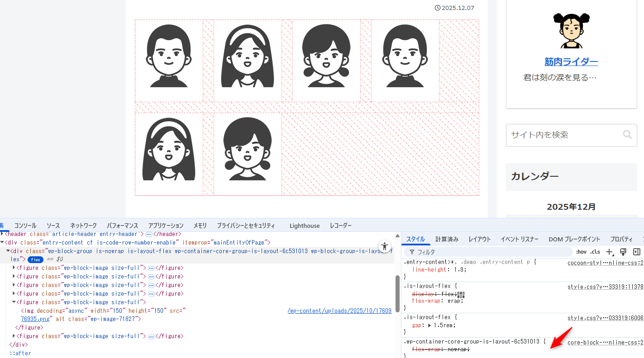Toggle the rendering paintbrush icon in Styles toolbar
The image size is (644, 358).
[x=623, y=252]
